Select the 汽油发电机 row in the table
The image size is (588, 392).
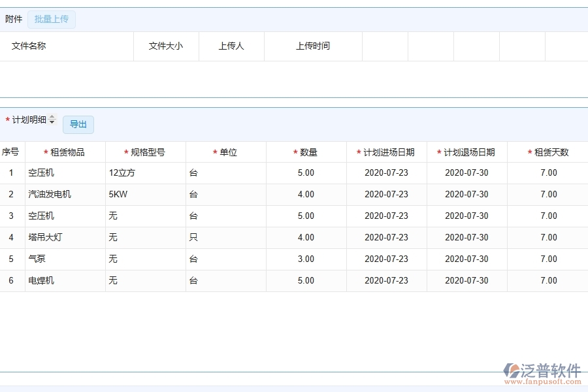[52, 194]
